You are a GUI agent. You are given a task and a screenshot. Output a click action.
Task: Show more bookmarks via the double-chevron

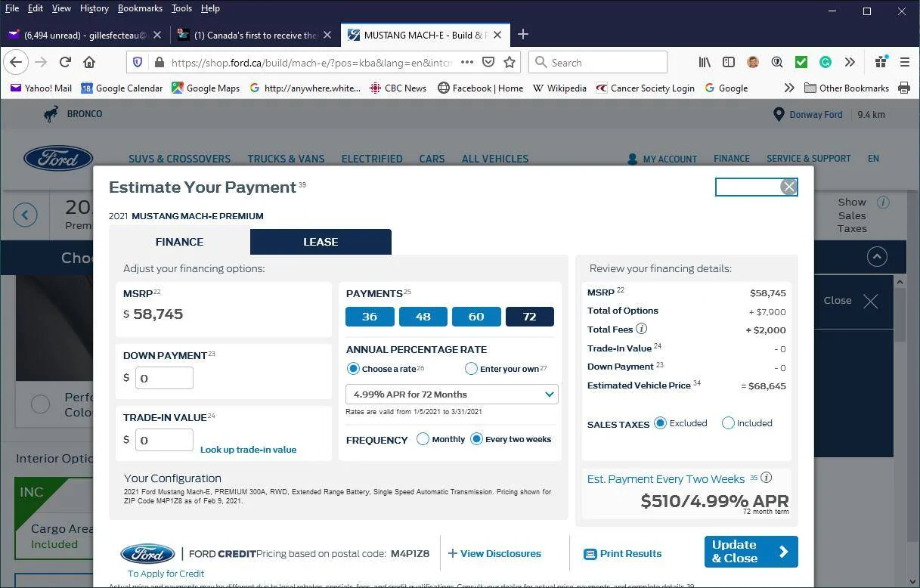point(788,88)
